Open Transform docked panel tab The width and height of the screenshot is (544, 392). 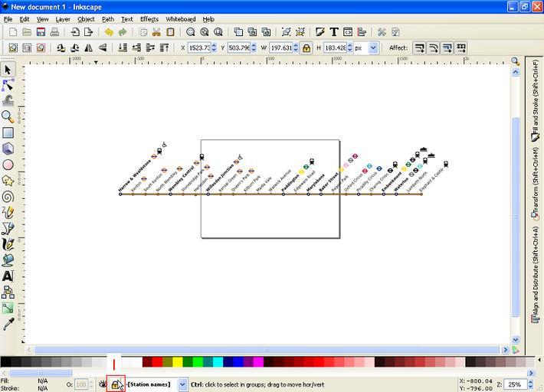coord(536,185)
